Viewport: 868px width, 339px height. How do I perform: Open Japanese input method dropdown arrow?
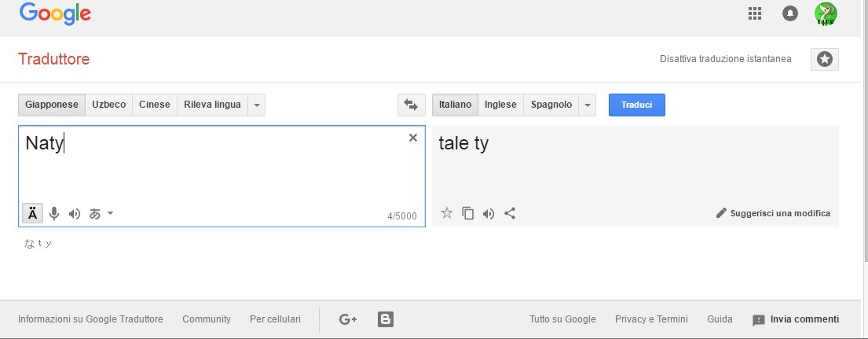click(x=110, y=213)
